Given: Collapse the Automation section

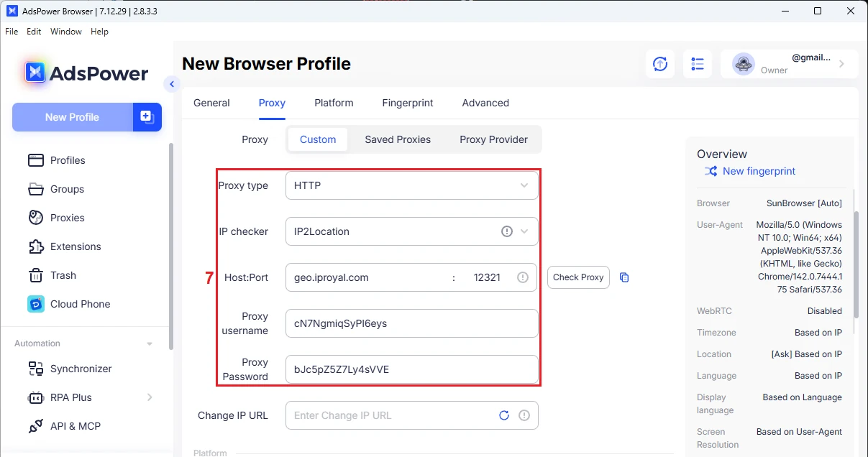Looking at the screenshot, I should tap(150, 343).
